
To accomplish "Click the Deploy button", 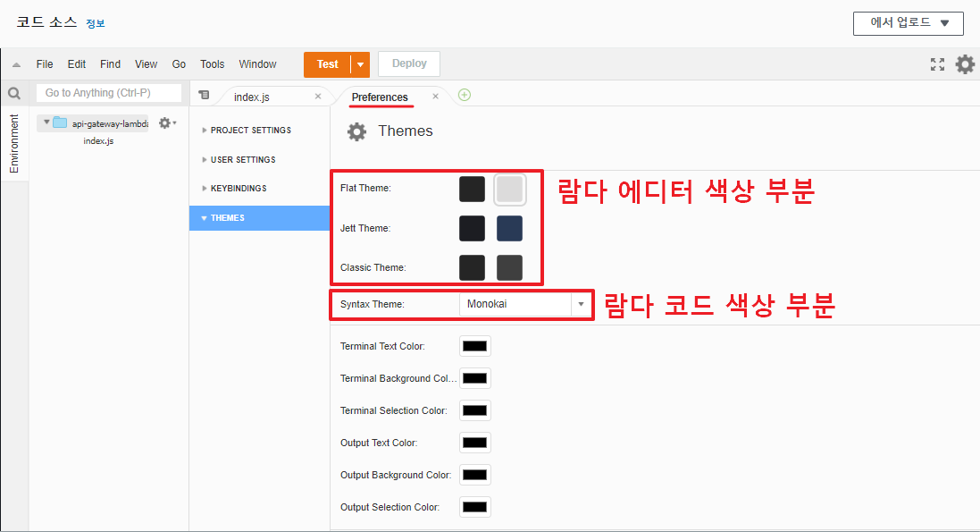I will 409,63.
